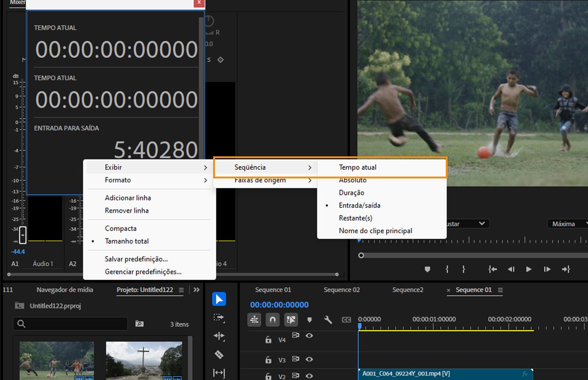Image resolution: width=588 pixels, height=380 pixels.
Task: Click the Mark In bracket button
Action: [x=447, y=269]
